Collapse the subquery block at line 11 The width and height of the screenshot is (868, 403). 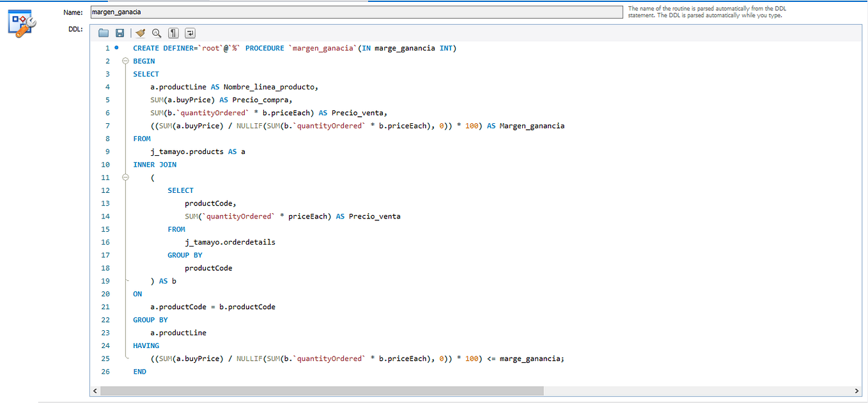pyautogui.click(x=124, y=177)
